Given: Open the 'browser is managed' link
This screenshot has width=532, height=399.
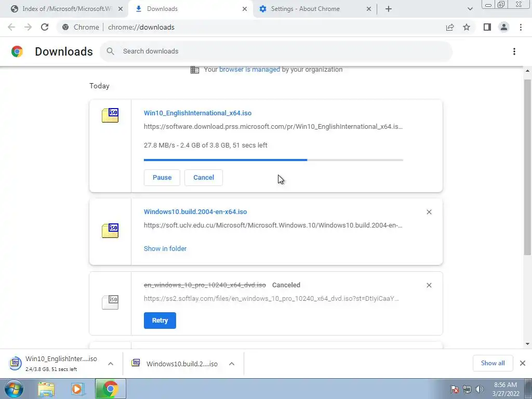Looking at the screenshot, I should pos(249,70).
